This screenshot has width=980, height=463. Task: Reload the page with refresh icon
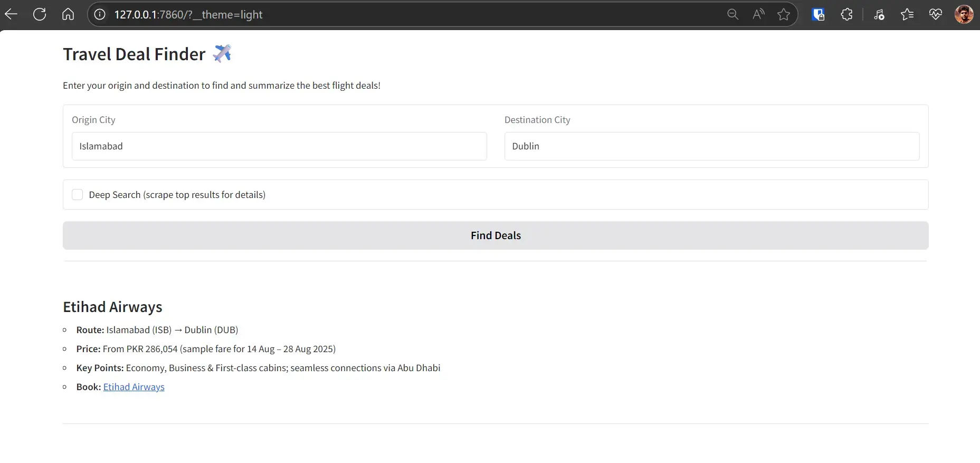pyautogui.click(x=40, y=14)
